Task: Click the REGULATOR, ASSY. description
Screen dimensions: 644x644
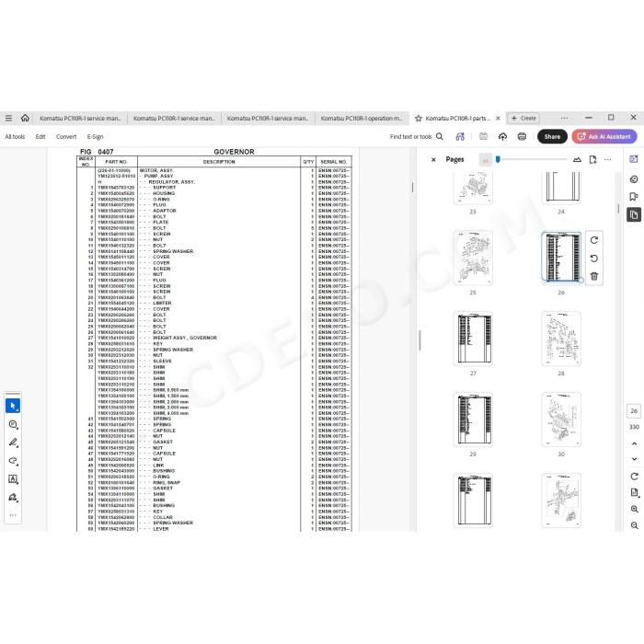Action: 172,181
